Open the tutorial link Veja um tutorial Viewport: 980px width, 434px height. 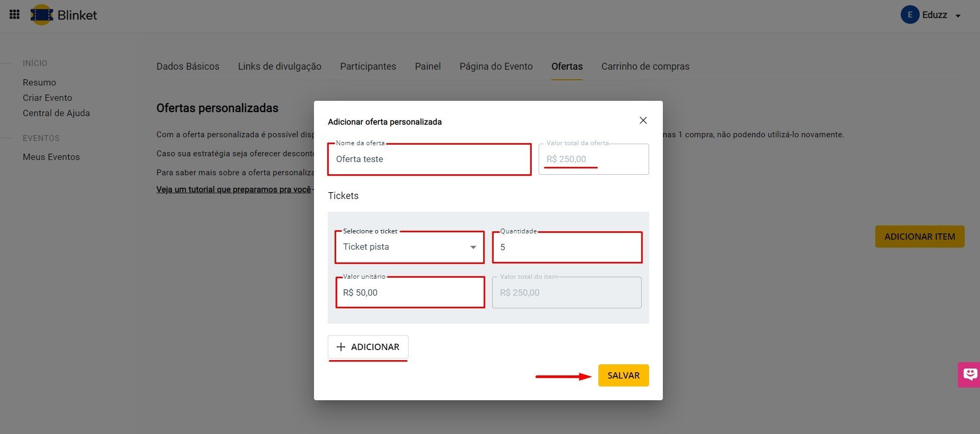(234, 190)
